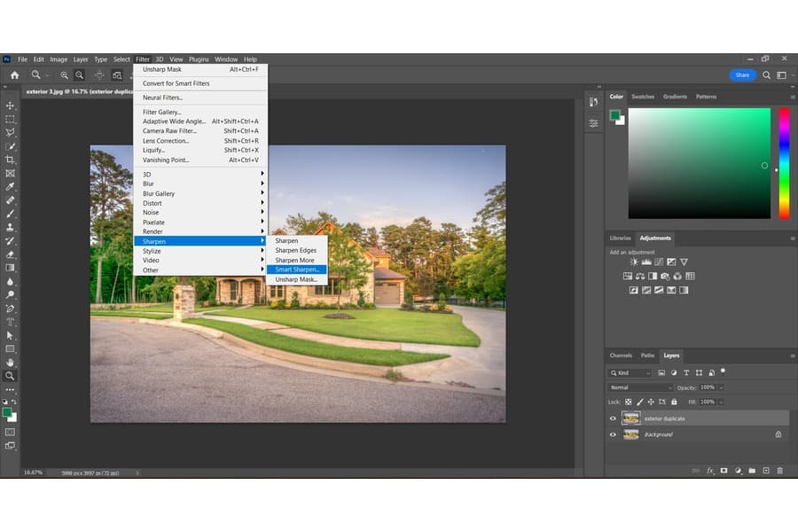Select the Lasso tool

click(x=10, y=132)
